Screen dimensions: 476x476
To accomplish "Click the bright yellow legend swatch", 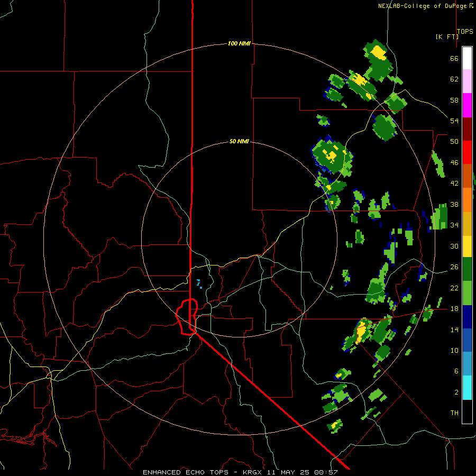I will [467, 246].
